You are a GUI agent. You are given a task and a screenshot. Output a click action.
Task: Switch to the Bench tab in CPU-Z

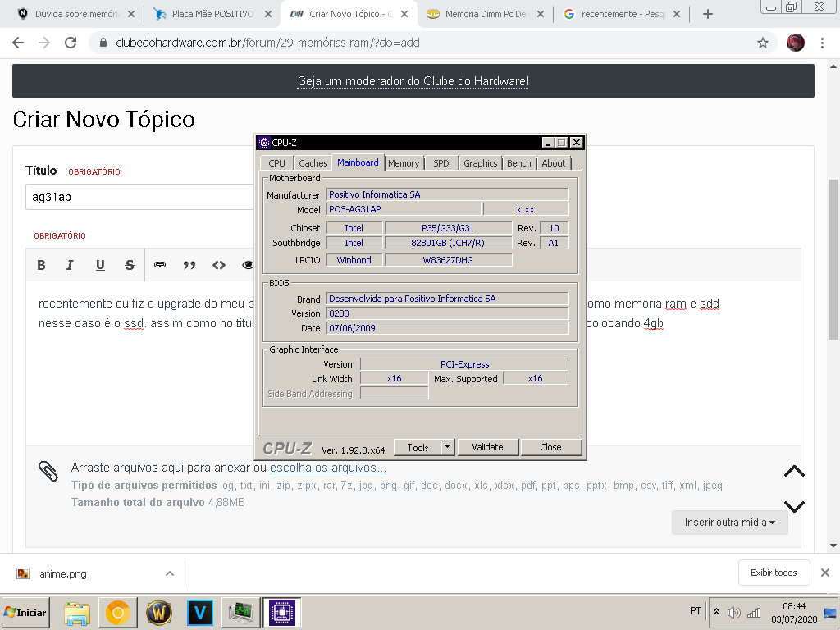tap(519, 163)
